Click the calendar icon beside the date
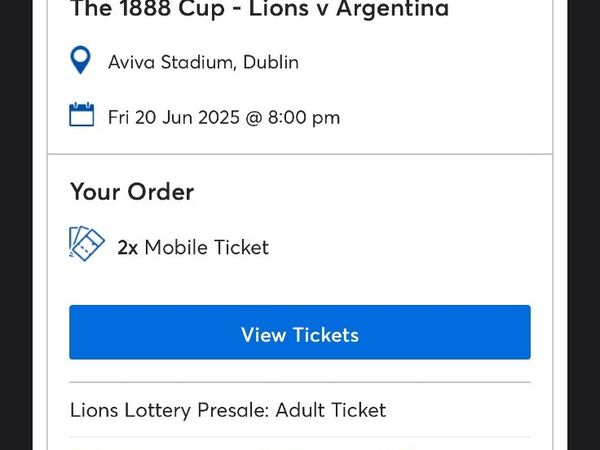The width and height of the screenshot is (600, 450). (82, 114)
